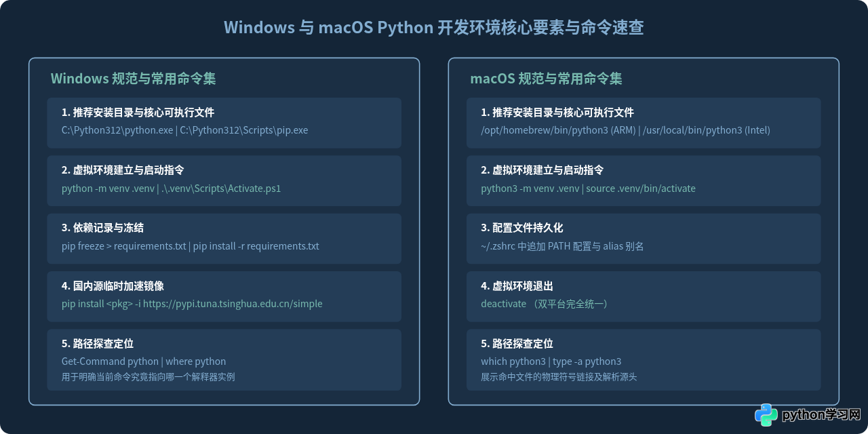Viewport: 868px width, 434px height.
Task: Click macOS heading '5. 路径探查定位'
Action: click(517, 344)
